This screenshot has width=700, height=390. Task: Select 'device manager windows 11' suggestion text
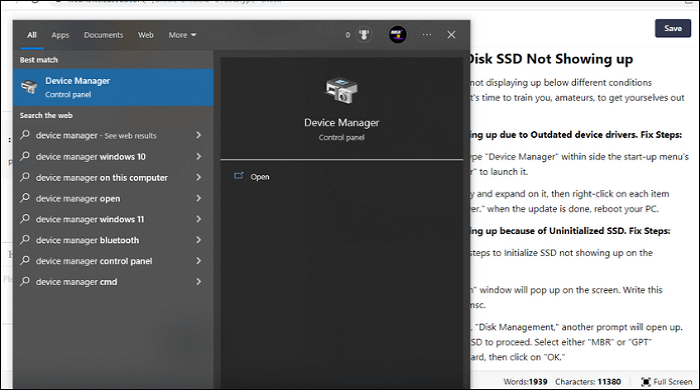90,219
